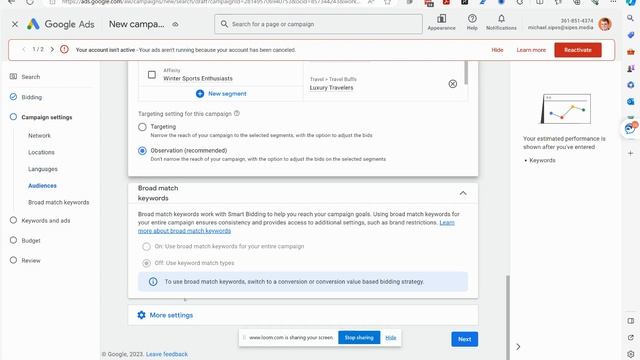Click Learn more in alert banner
This screenshot has width=640, height=360.
(531, 50)
